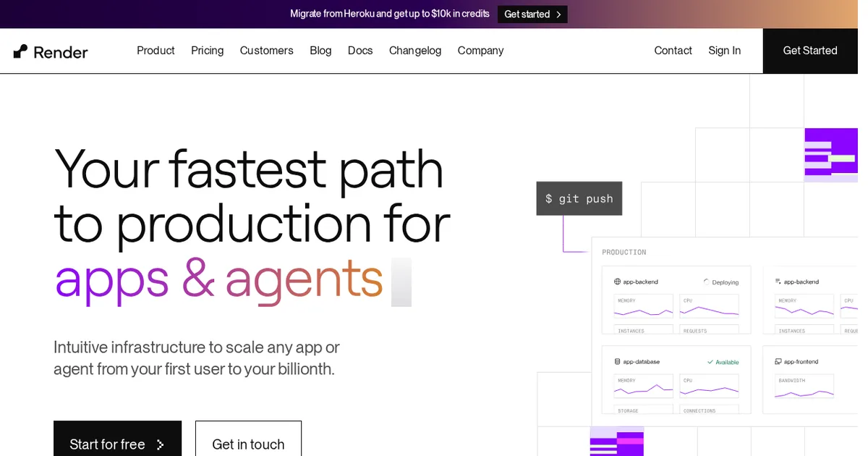Click the Start for free button
This screenshot has width=868, height=456.
tap(117, 440)
